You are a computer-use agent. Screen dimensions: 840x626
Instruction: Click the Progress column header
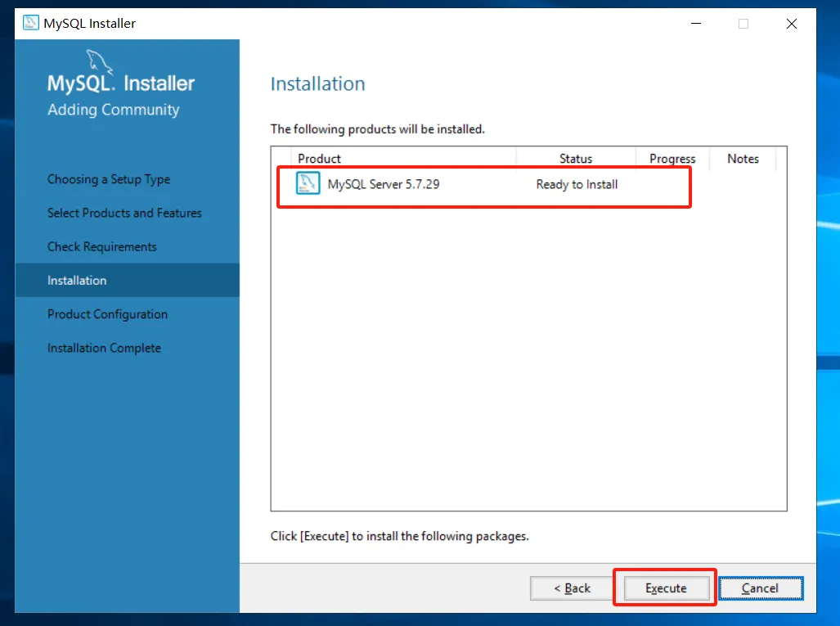point(672,159)
